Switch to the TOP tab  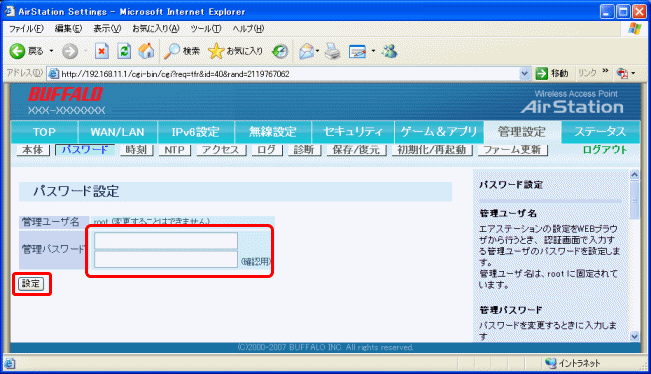(x=44, y=132)
